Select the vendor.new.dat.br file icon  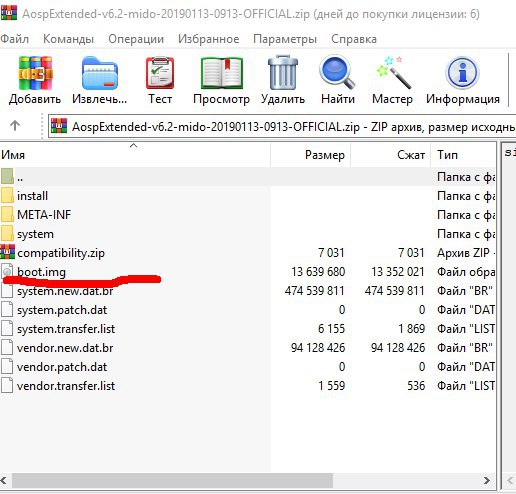[x=7, y=348]
